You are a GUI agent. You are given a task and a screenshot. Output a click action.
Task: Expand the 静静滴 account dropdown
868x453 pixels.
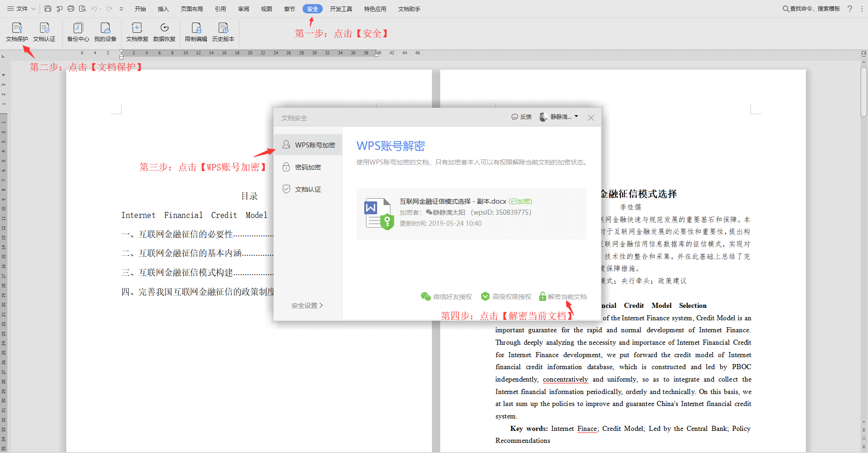pos(576,117)
